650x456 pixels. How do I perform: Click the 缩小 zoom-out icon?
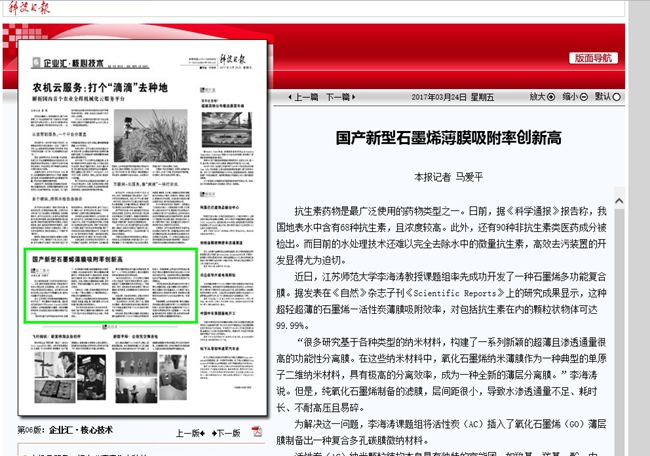tap(584, 97)
